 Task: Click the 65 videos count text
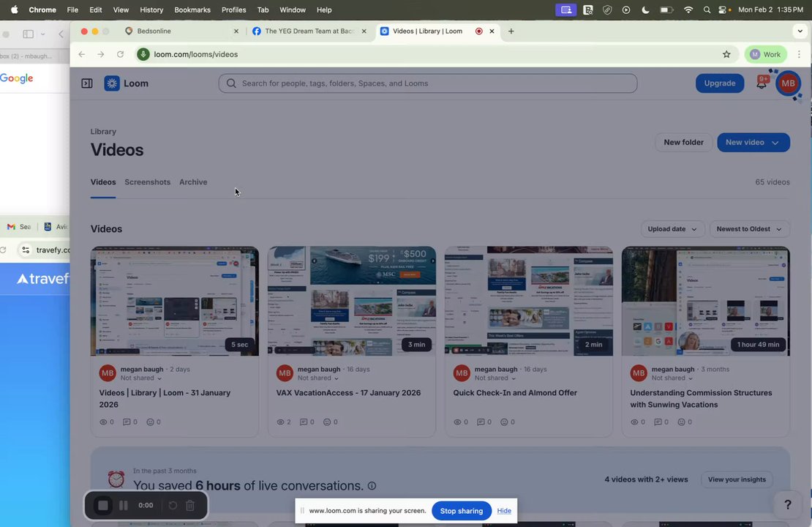coord(772,182)
